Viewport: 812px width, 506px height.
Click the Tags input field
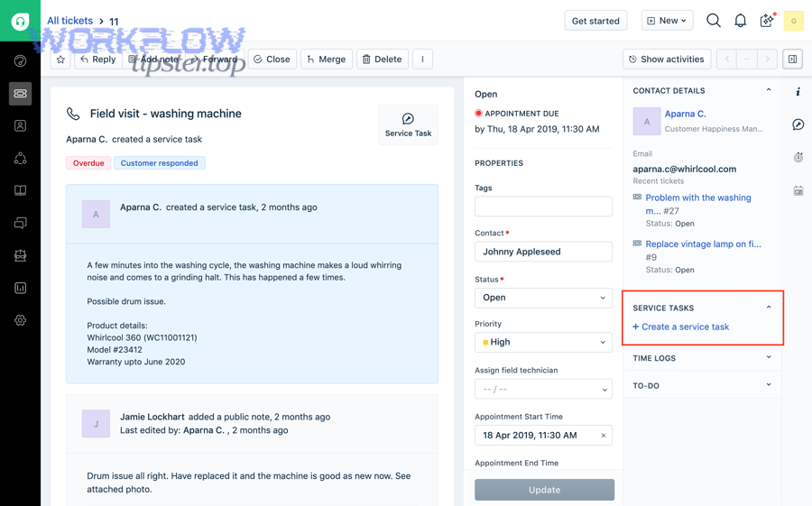click(x=543, y=207)
